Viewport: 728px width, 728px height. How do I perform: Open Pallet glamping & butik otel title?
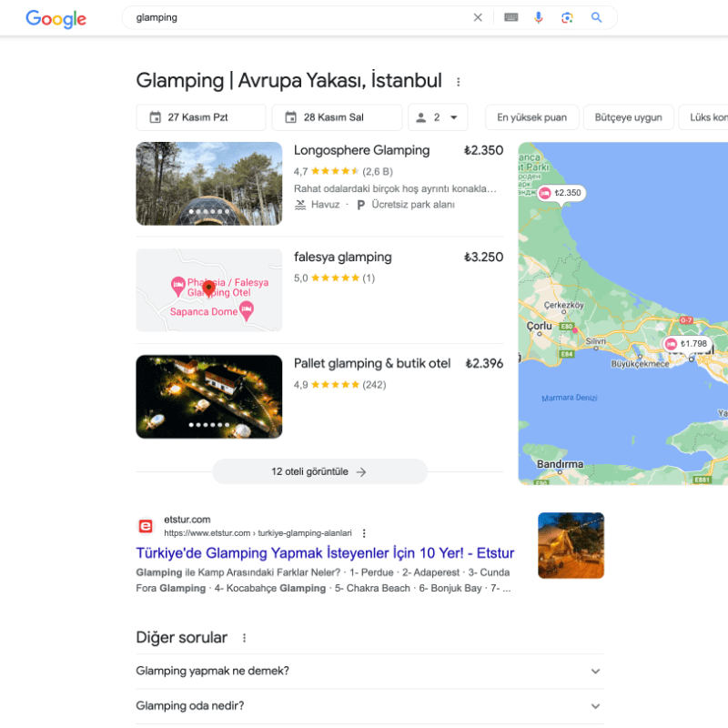pos(372,363)
